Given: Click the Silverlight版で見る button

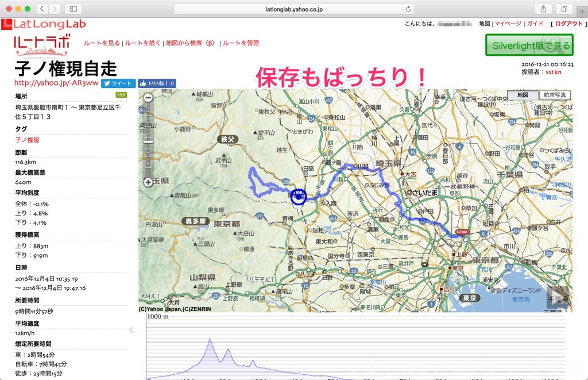Looking at the screenshot, I should pos(529,45).
